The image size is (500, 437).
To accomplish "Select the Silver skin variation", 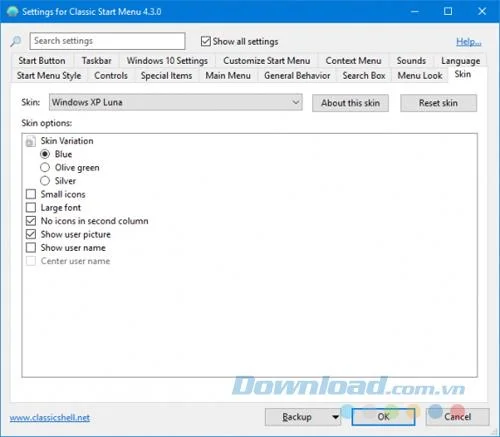I will point(45,181).
